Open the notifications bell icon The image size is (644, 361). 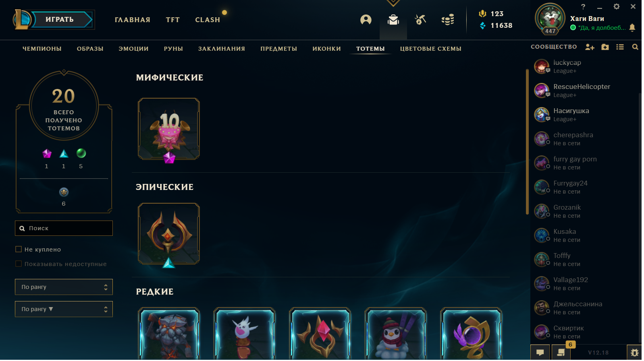(x=632, y=27)
